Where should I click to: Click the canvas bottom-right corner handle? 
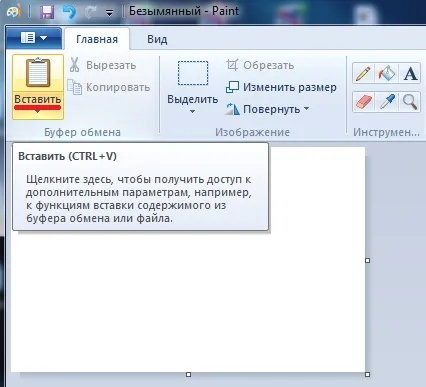point(368,375)
